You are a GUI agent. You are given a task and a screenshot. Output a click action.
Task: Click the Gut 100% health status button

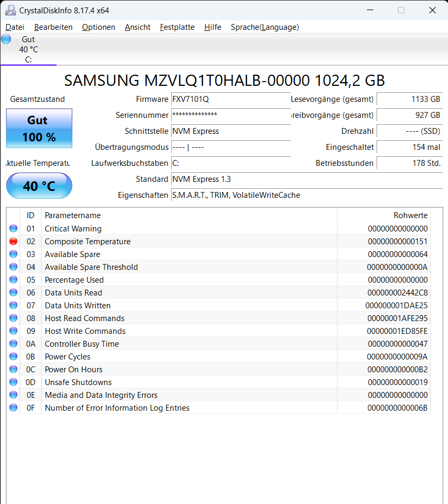pyautogui.click(x=38, y=128)
